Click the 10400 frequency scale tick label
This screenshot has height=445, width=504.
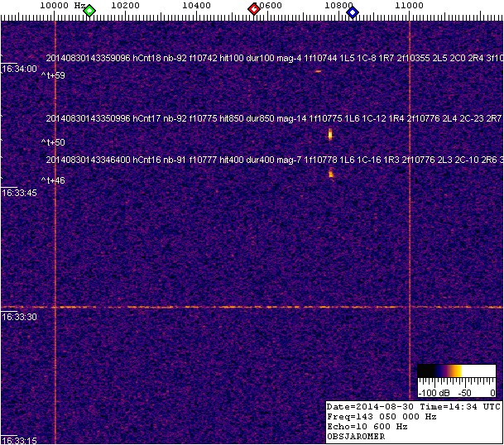coord(196,6)
